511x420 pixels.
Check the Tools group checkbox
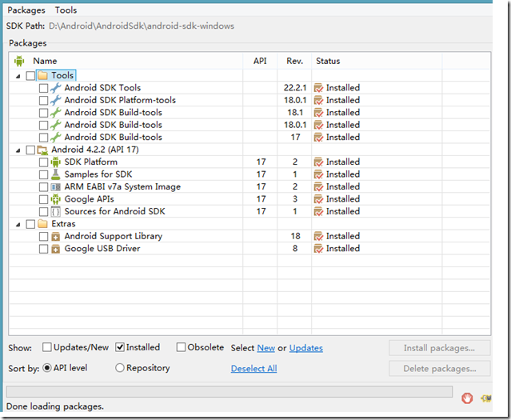coord(30,76)
